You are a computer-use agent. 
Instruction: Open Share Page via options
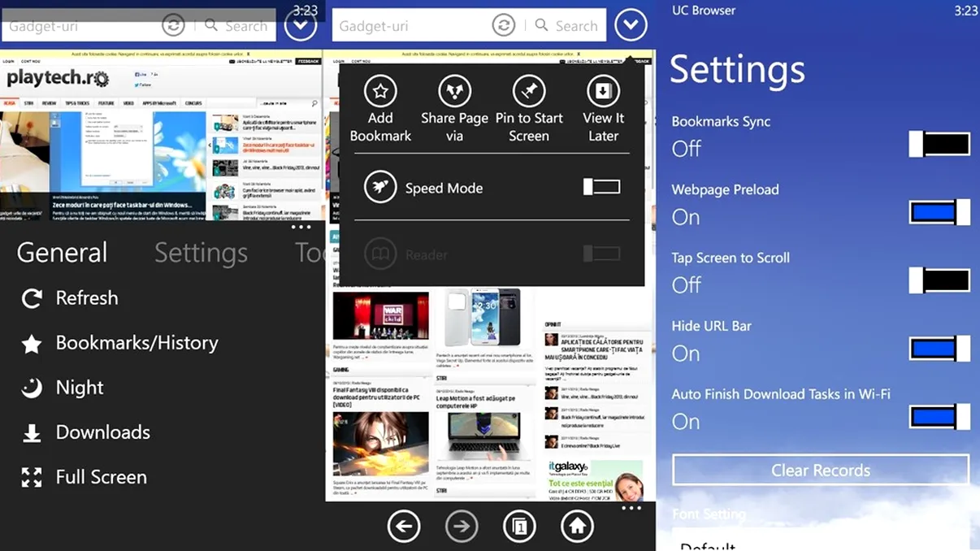click(454, 92)
